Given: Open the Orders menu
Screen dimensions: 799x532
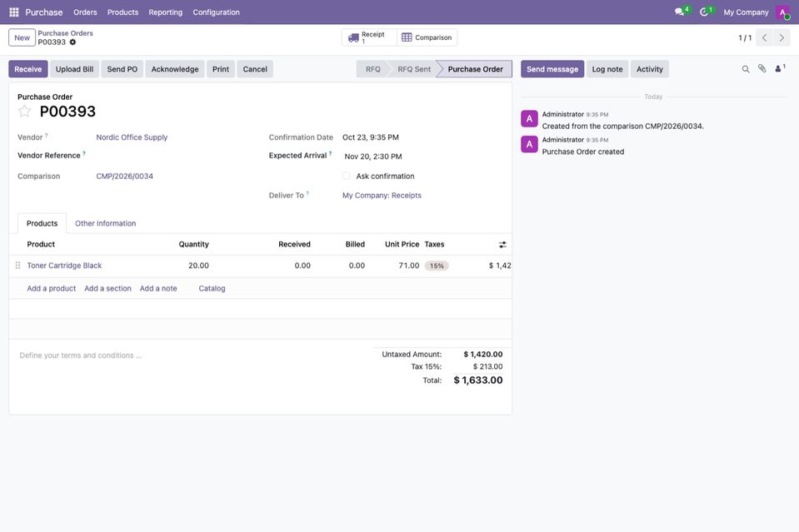Looking at the screenshot, I should point(85,12).
